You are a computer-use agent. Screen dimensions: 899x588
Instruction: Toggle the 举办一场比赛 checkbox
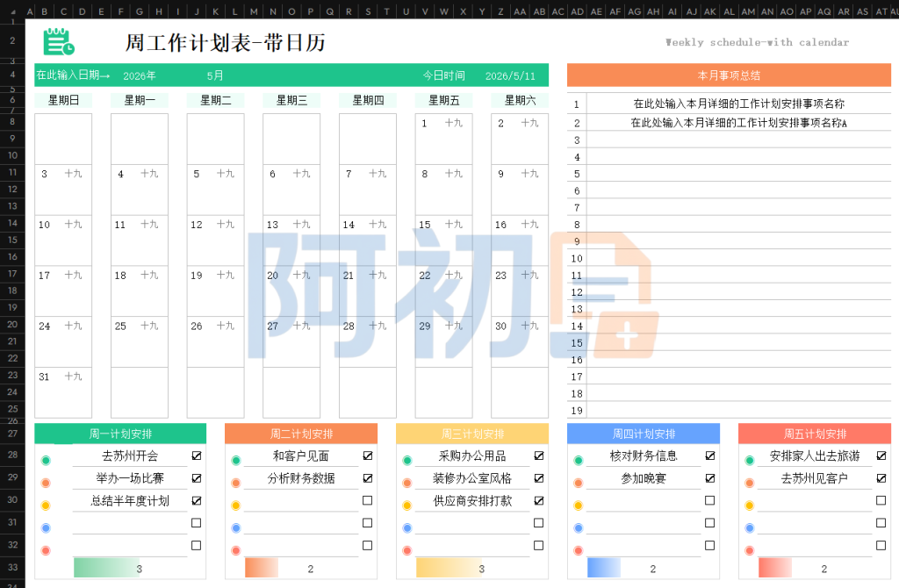click(197, 478)
